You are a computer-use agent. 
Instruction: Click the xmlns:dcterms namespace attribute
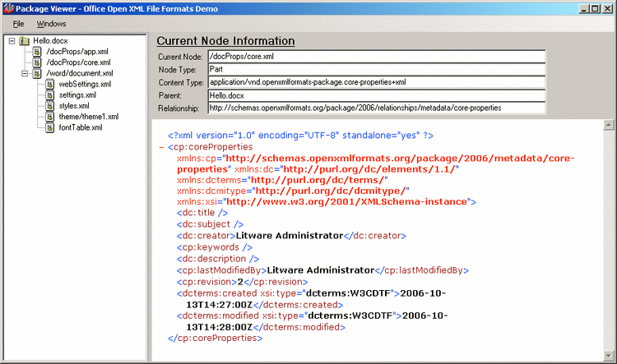tap(282, 181)
